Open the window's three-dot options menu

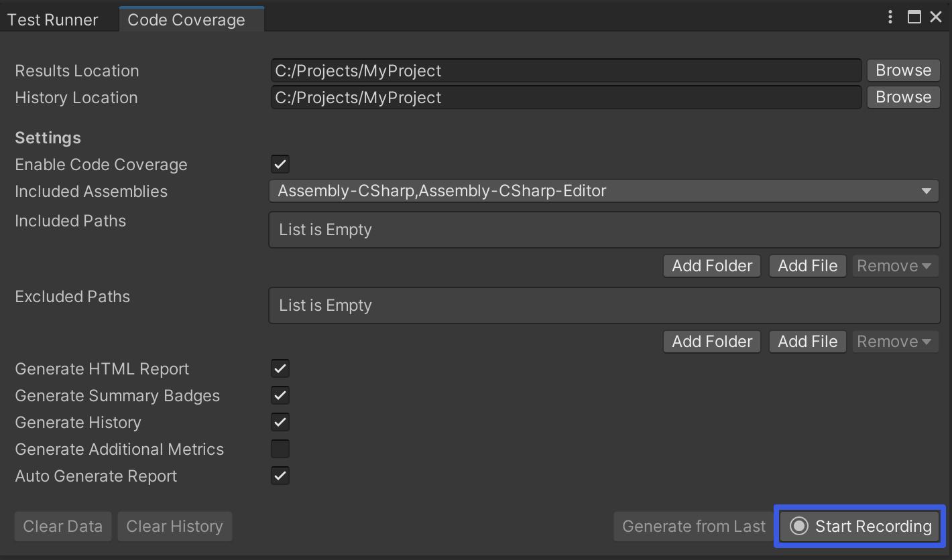[x=891, y=17]
